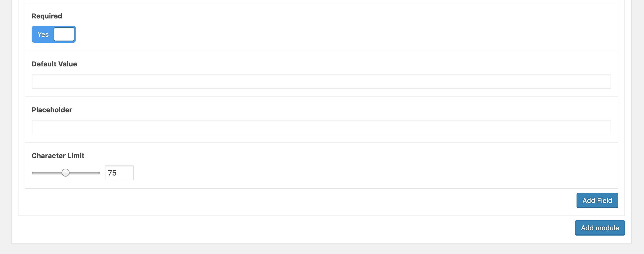Focus the Placeholder text field

[x=321, y=127]
